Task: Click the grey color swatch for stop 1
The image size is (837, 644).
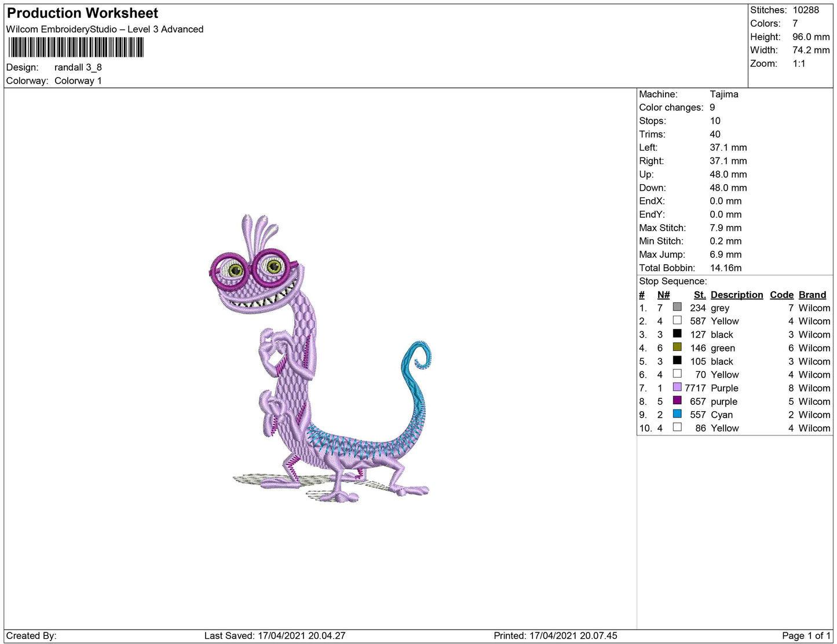Action: click(677, 307)
